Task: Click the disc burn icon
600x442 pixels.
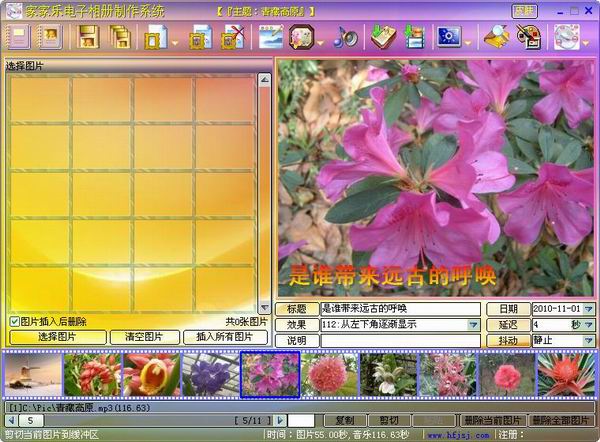Action: tap(566, 37)
